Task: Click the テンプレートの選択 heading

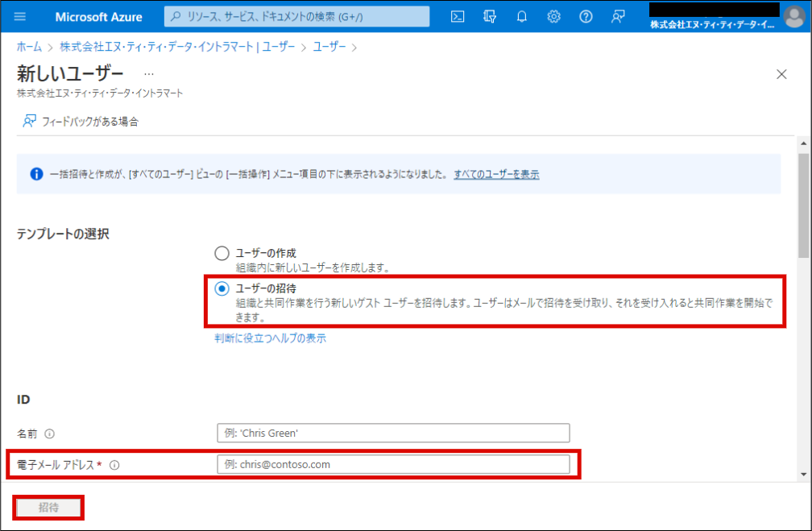Action: (x=63, y=234)
